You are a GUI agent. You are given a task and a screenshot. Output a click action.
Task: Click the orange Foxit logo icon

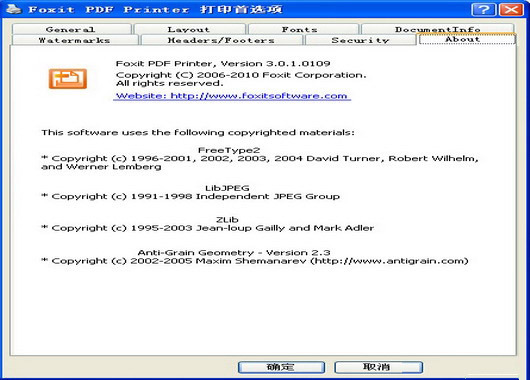click(68, 79)
